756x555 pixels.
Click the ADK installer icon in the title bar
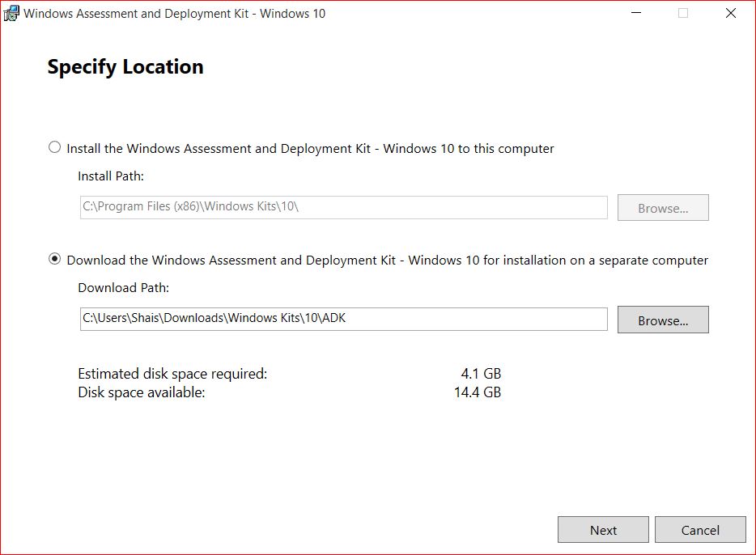pos(11,13)
